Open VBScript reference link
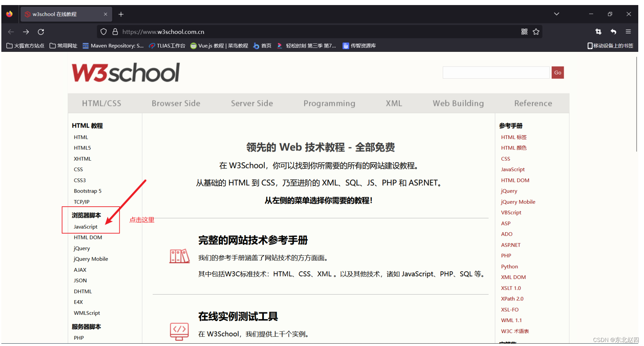The image size is (644, 346). coord(511,212)
